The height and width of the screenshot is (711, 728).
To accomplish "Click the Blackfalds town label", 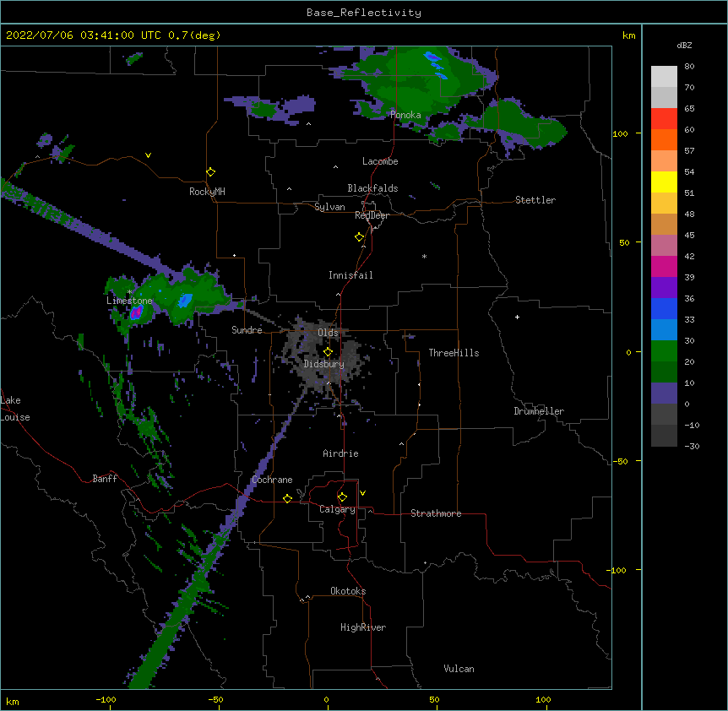I will [x=372, y=188].
